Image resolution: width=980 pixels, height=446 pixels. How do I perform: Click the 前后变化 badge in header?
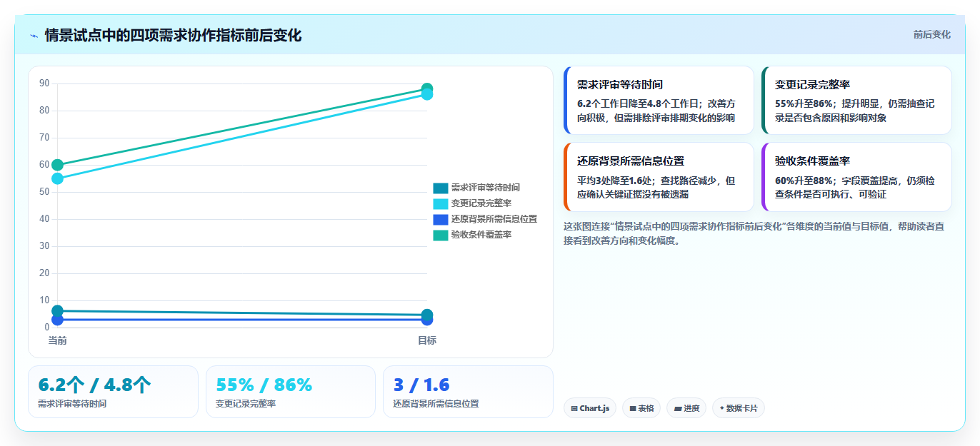coord(931,34)
